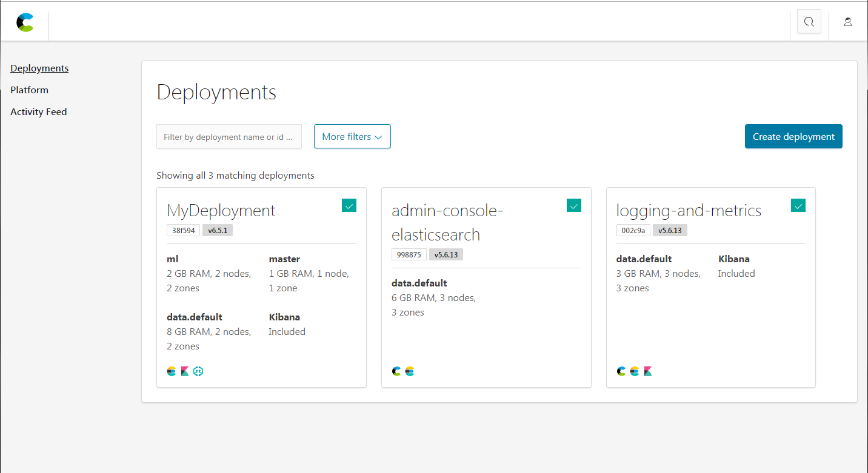The width and height of the screenshot is (868, 473).
Task: Focus the filter by deployment name field
Action: [x=229, y=137]
